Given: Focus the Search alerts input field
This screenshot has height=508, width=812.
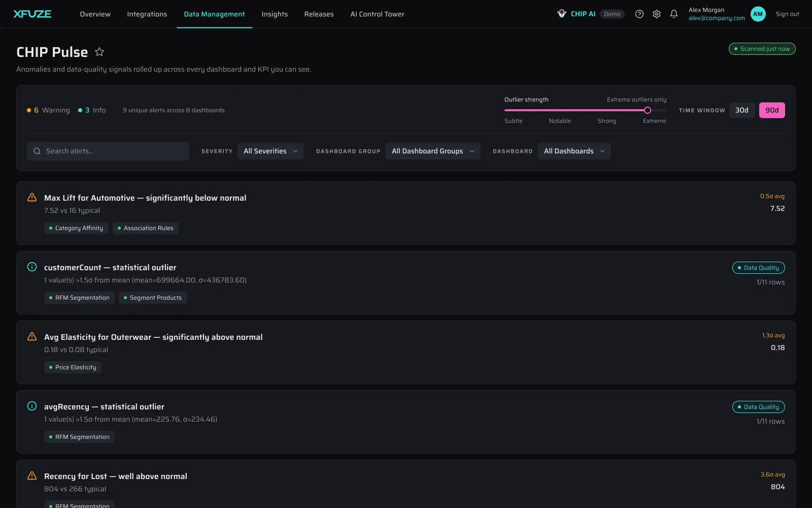Looking at the screenshot, I should [108, 151].
